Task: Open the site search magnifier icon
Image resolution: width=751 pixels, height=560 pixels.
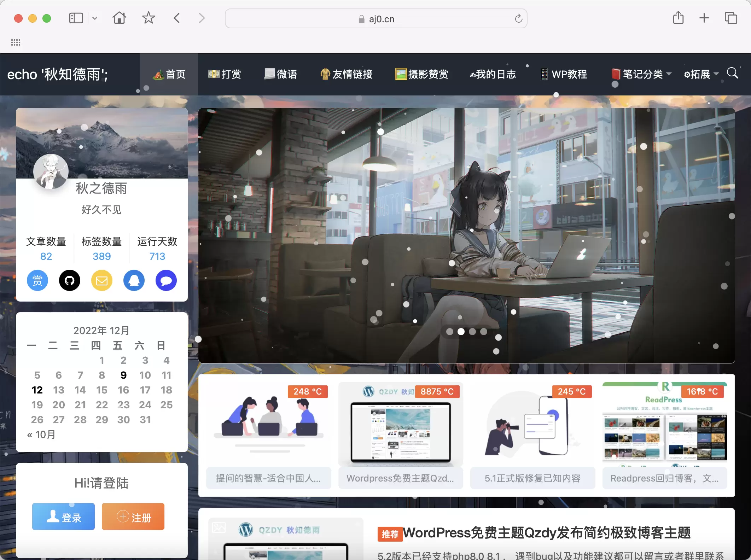Action: point(733,74)
